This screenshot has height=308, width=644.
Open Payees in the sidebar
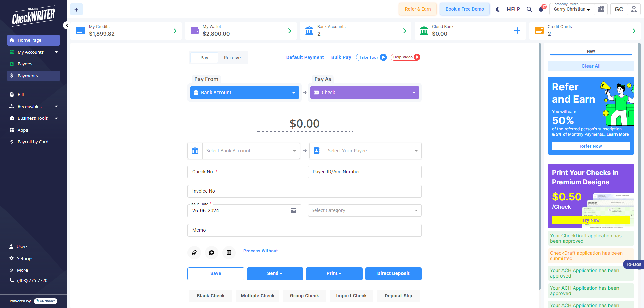25,64
